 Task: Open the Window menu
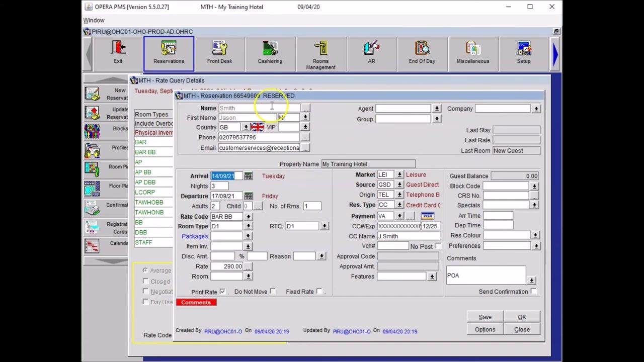point(94,20)
